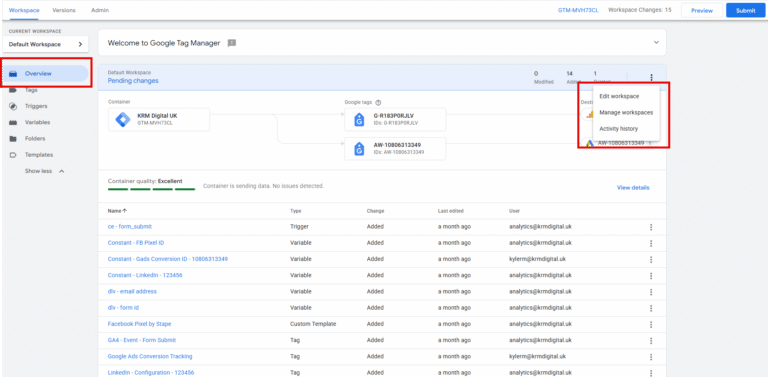This screenshot has height=377, width=768.
Task: Click feedback icon beside Welcome title
Action: pyautogui.click(x=232, y=43)
